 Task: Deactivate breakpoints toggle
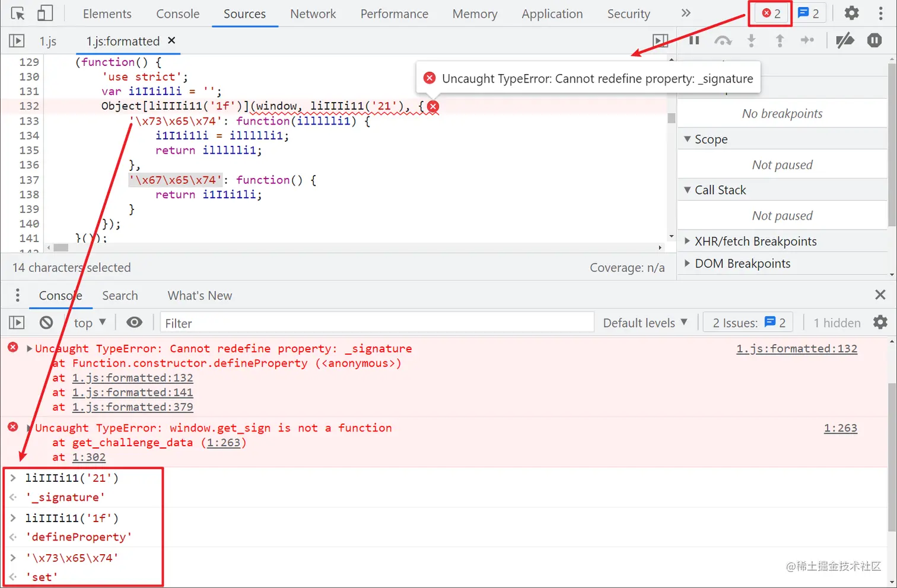(x=845, y=40)
